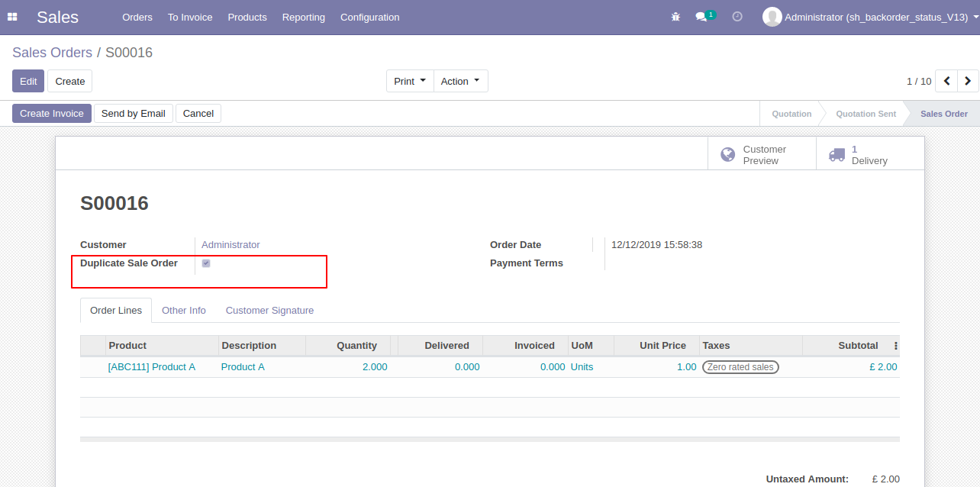Image resolution: width=980 pixels, height=487 pixels.
Task: Open the conversations chat icon
Action: tap(701, 17)
